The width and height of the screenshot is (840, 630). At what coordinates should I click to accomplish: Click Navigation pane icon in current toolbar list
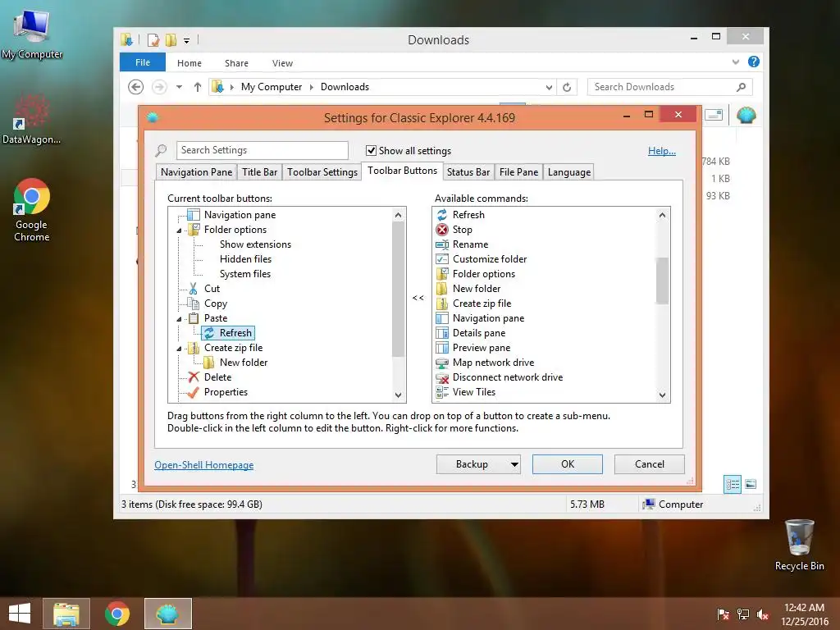pos(194,215)
